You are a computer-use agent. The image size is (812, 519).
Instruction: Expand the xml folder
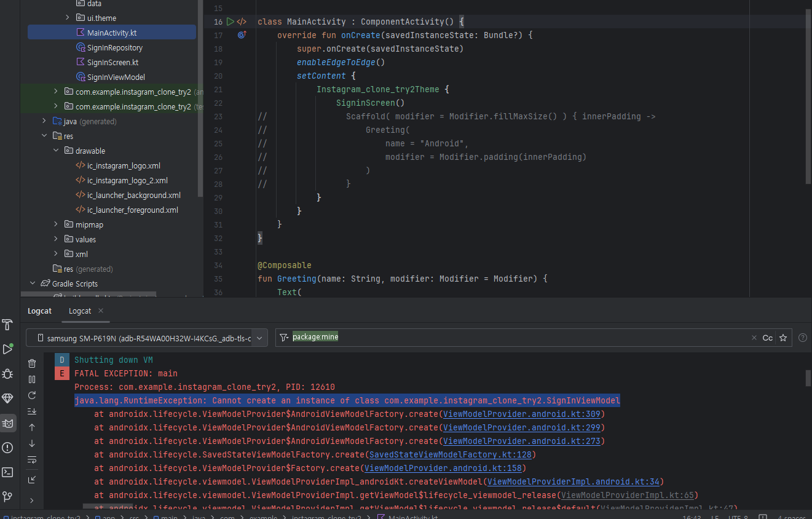pos(56,254)
